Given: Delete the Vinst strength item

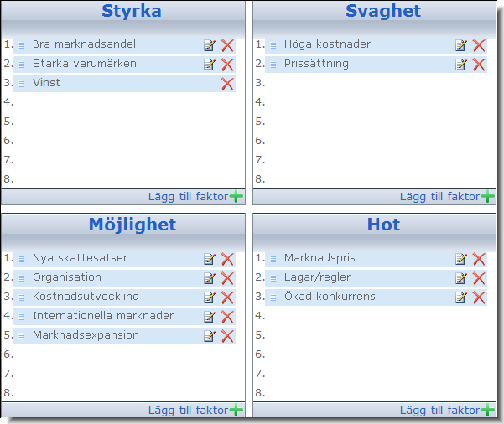Looking at the screenshot, I should click(227, 84).
